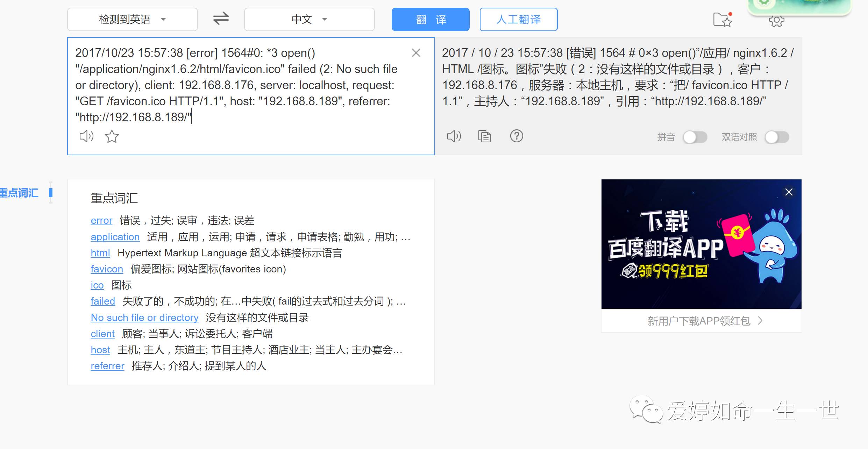Open the favorites folder with star icon

[x=723, y=20]
